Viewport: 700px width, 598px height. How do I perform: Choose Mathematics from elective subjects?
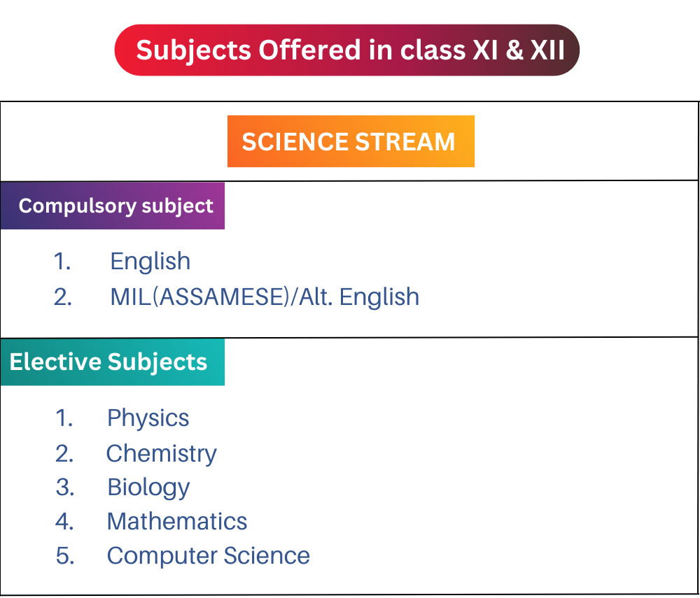tap(177, 521)
